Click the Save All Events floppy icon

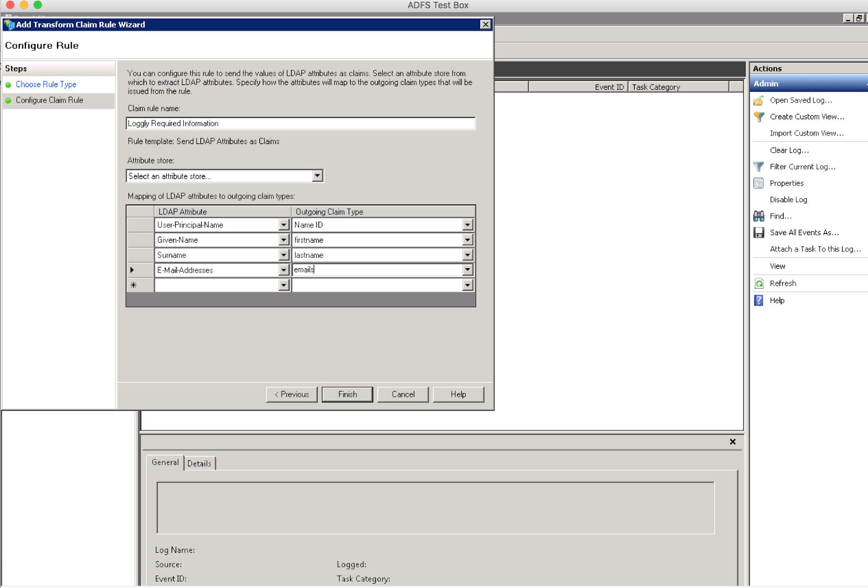[x=759, y=233]
